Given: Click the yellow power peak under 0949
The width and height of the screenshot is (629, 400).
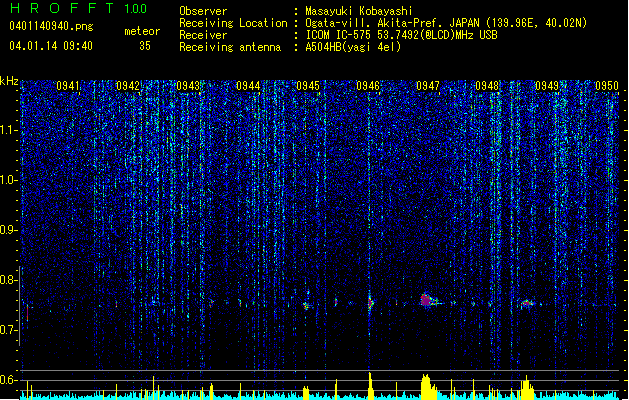Looking at the screenshot, I should point(527,388).
